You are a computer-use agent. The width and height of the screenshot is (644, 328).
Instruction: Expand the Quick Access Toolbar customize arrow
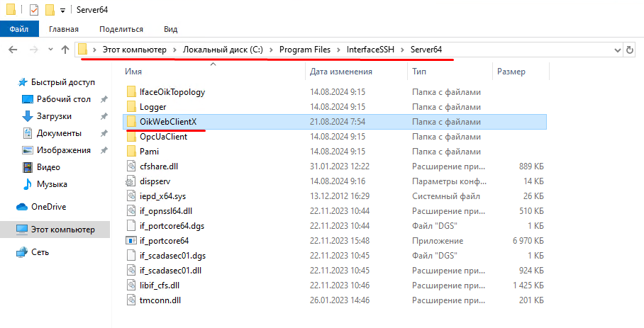[x=62, y=10]
